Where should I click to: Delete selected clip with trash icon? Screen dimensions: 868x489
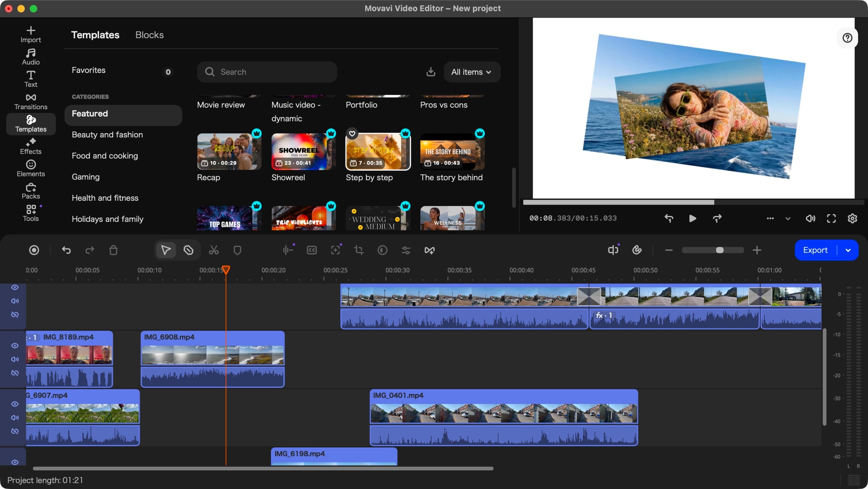[x=113, y=250]
